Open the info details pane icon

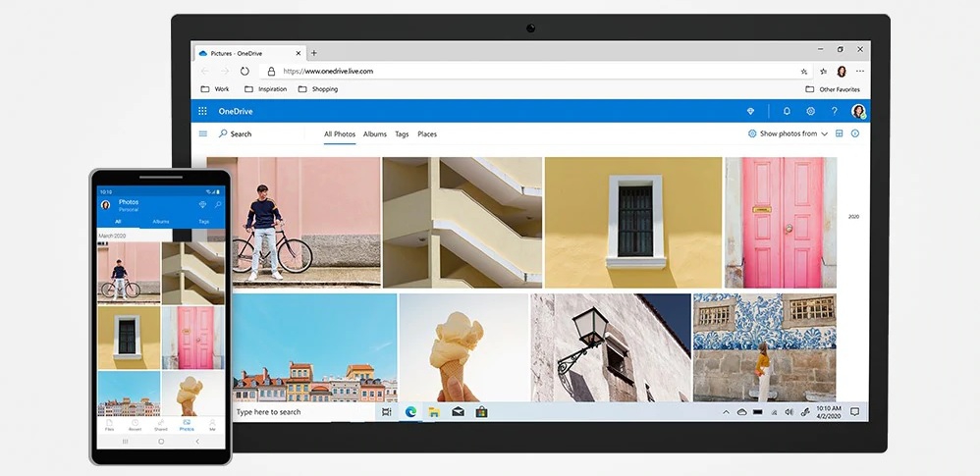click(855, 133)
